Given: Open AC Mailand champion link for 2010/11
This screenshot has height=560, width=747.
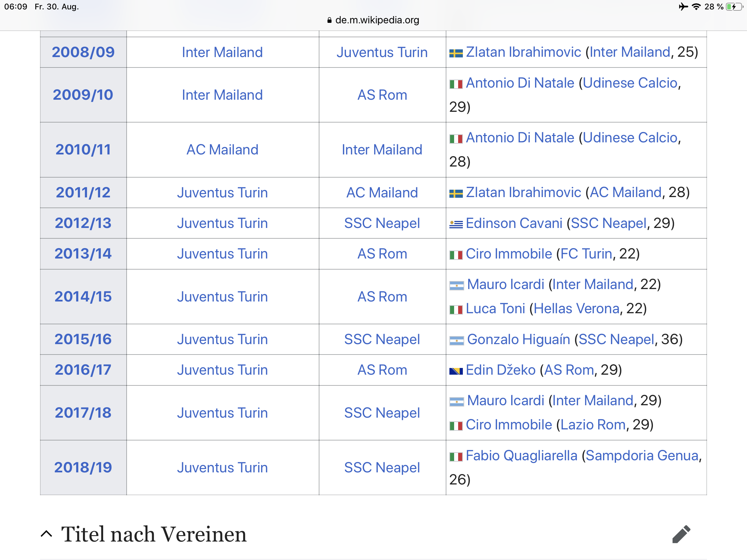Looking at the screenshot, I should [x=223, y=149].
